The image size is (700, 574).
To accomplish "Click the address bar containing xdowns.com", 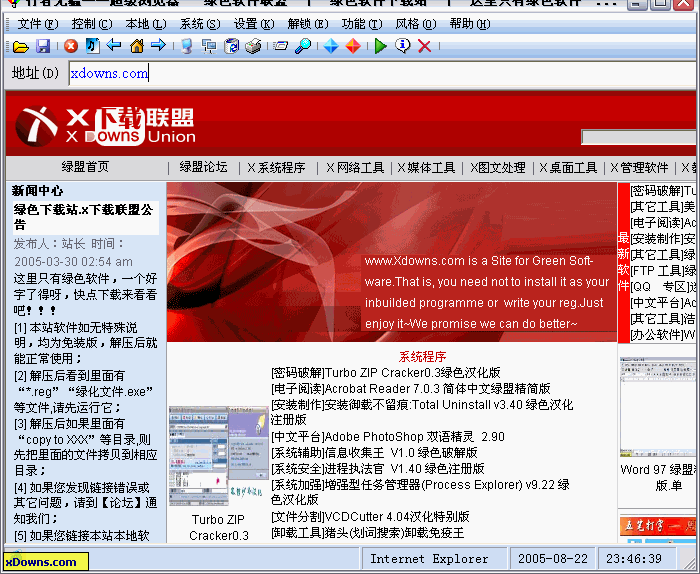I will [382, 73].
